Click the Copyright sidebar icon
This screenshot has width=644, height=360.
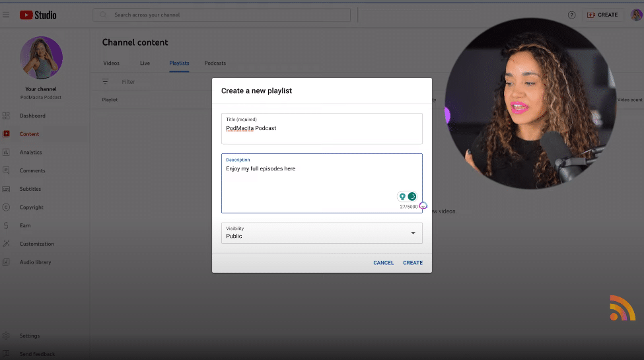pyautogui.click(x=6, y=207)
